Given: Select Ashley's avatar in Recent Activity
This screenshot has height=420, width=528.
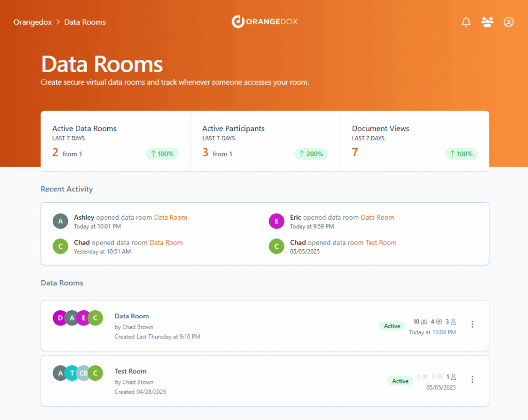Looking at the screenshot, I should tap(60, 221).
